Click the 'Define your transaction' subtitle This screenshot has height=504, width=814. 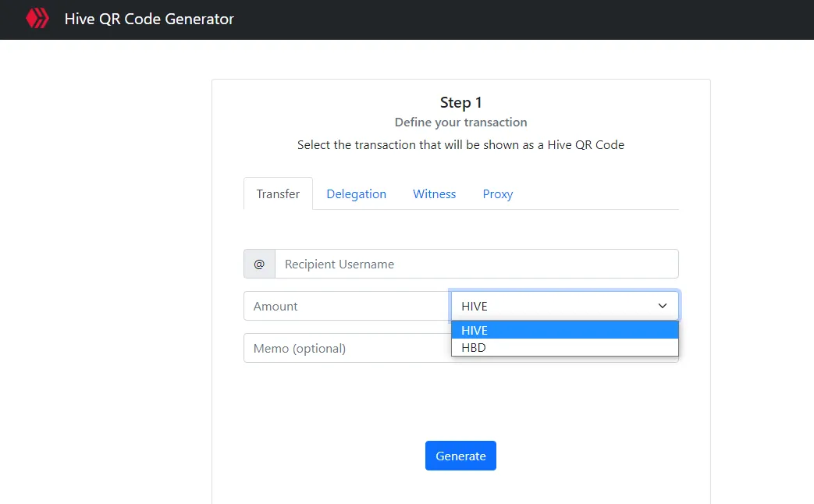click(x=460, y=122)
